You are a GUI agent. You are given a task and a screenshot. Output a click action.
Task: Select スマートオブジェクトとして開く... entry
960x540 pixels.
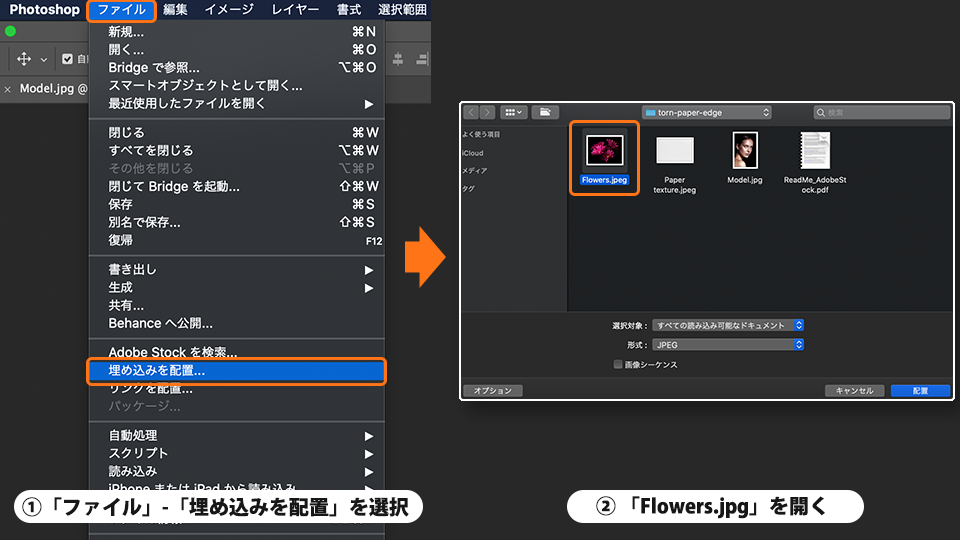click(x=237, y=85)
